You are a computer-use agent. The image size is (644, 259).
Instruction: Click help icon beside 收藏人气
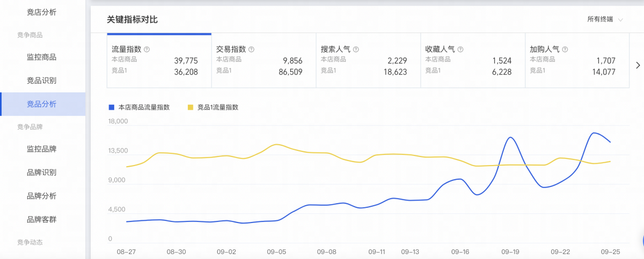(460, 49)
